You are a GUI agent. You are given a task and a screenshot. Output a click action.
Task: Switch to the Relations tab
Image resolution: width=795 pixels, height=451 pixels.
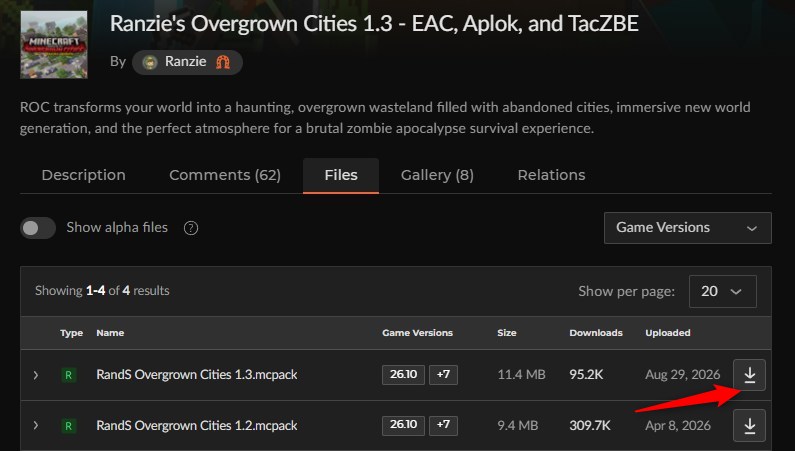(x=551, y=175)
